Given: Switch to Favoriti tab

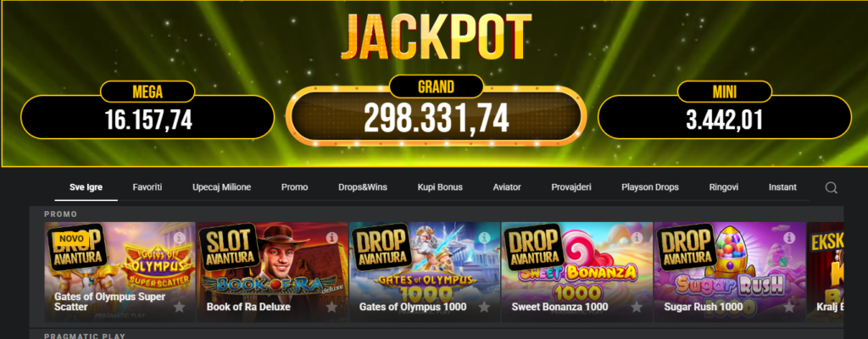Looking at the screenshot, I should pos(147,187).
